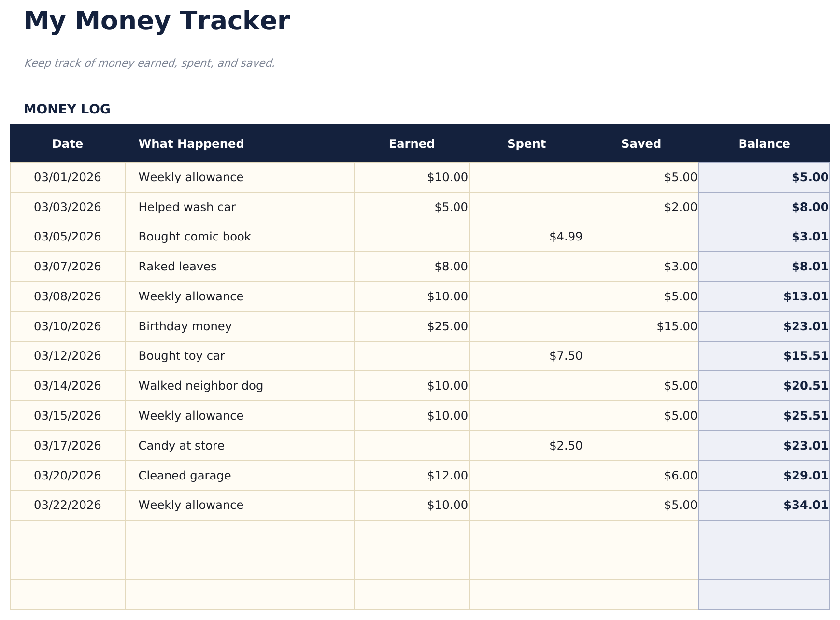The height and width of the screenshot is (620, 840).
Task: Click the 03/22/2026 date cell
Action: pyautogui.click(x=68, y=505)
